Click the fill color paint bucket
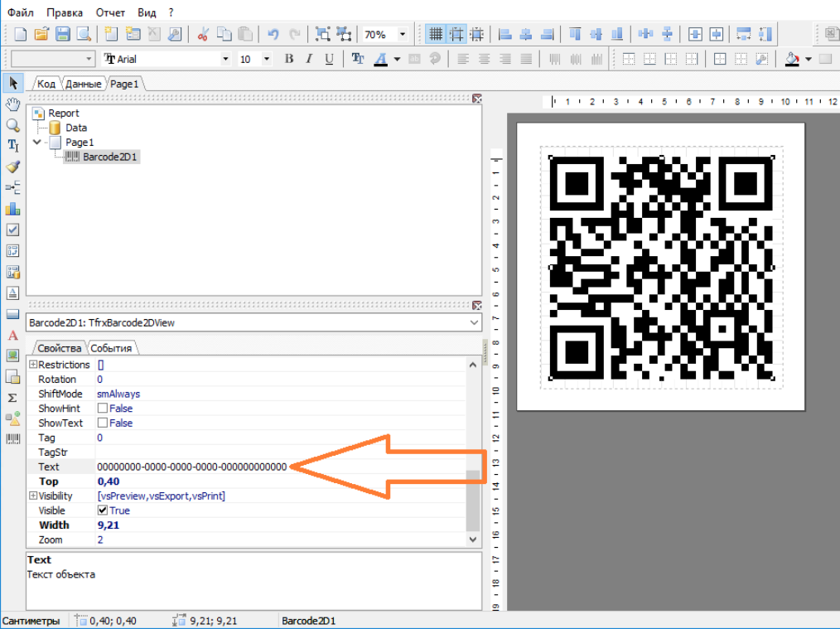The width and height of the screenshot is (840, 629). (x=792, y=59)
